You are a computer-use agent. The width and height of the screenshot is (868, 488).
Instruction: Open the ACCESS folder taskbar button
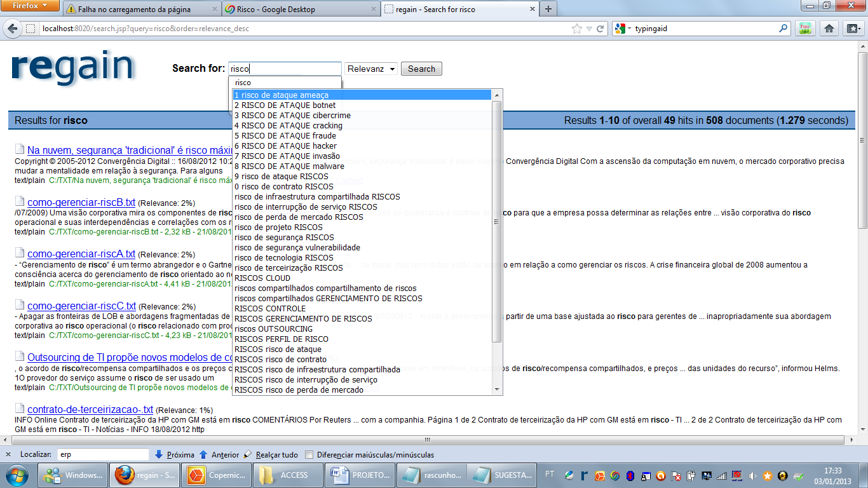288,475
